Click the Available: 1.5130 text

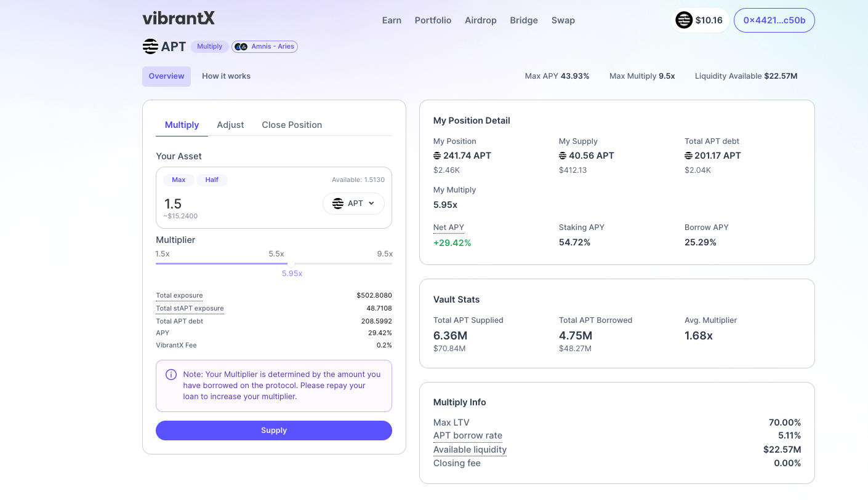click(x=358, y=180)
